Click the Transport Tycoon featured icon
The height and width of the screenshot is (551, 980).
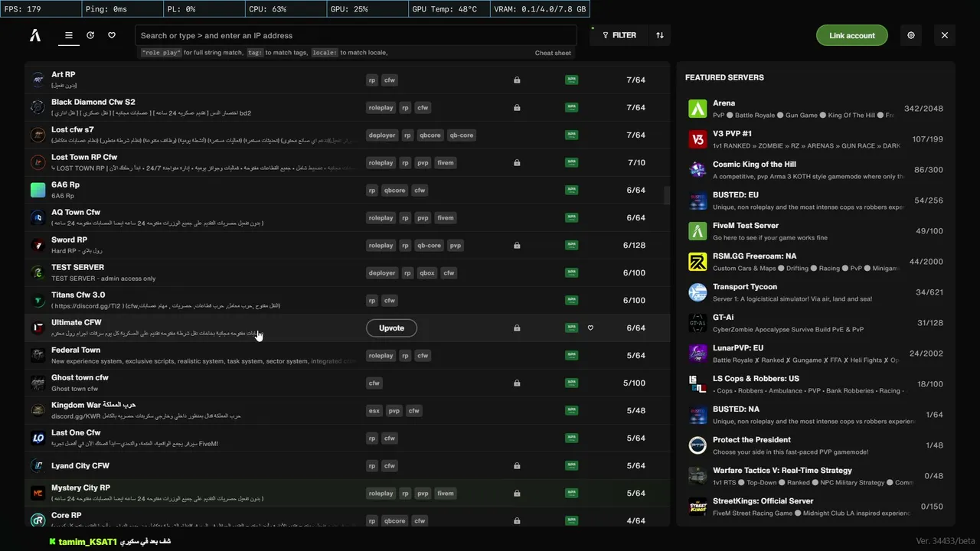(697, 292)
